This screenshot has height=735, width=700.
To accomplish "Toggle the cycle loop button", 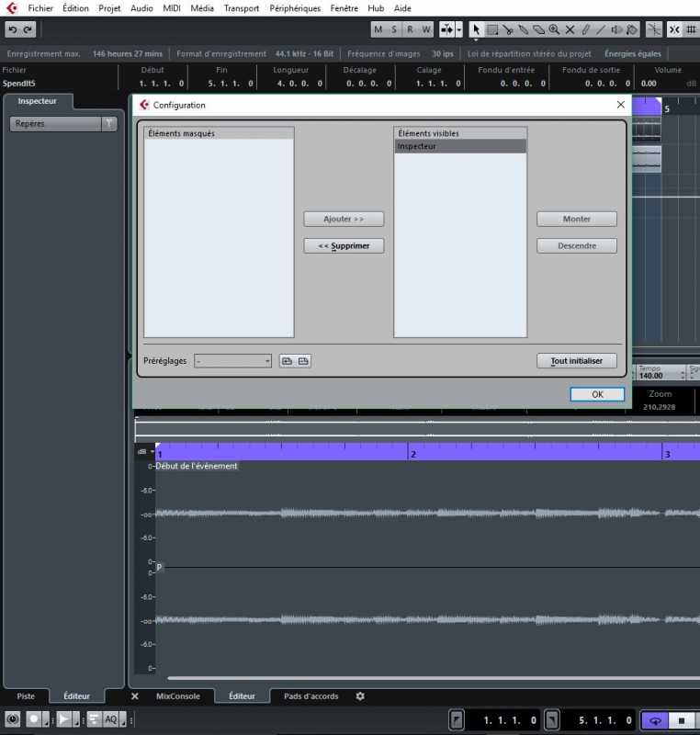I will pos(654,720).
